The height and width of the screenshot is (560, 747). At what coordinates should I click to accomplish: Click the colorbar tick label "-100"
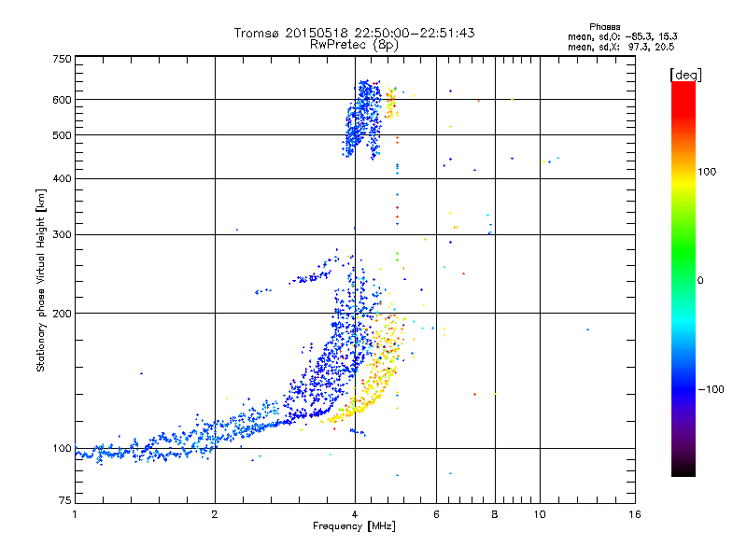712,389
